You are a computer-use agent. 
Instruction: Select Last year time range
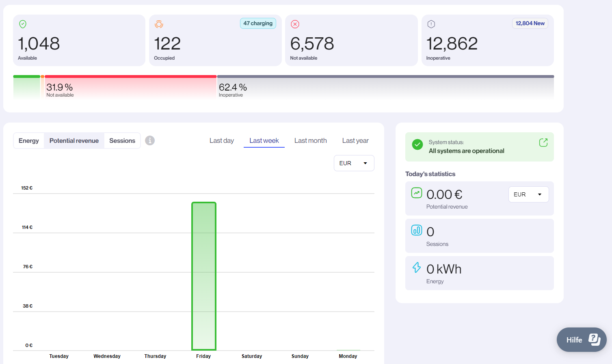coord(355,141)
